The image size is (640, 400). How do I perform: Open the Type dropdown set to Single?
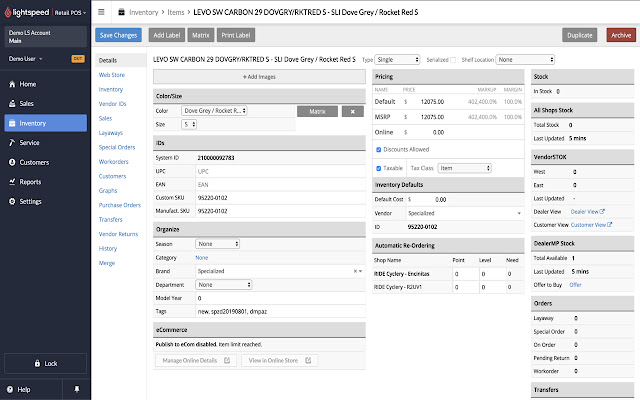(x=397, y=60)
